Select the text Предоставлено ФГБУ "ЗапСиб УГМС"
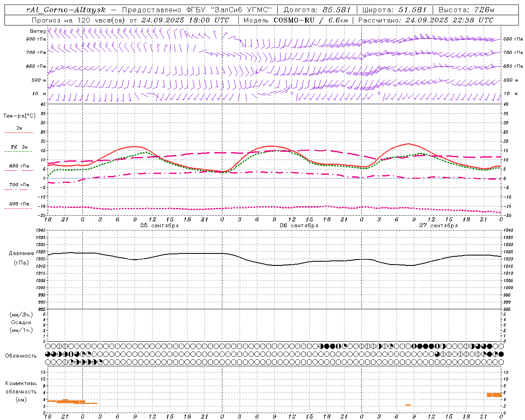Viewport: 525px width, 420px height. click(197, 10)
